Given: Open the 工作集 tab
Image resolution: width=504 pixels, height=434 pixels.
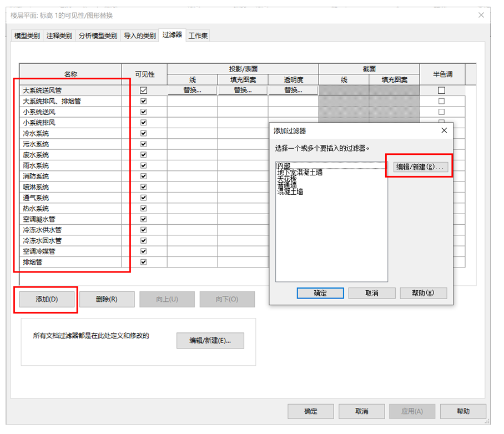Looking at the screenshot, I should [x=198, y=36].
